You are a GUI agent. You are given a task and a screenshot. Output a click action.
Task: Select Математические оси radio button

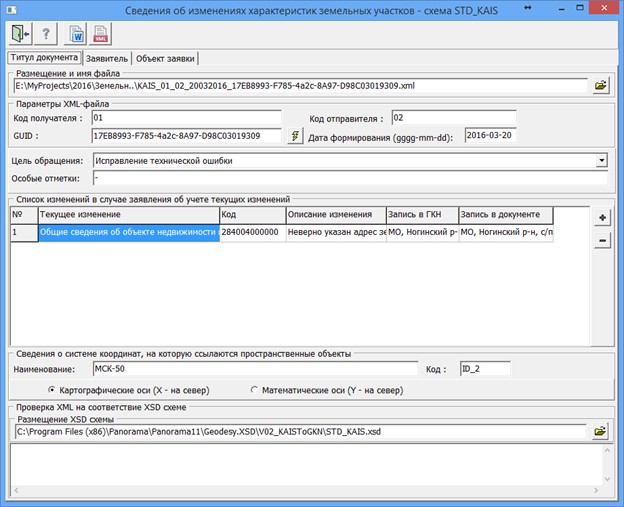coord(254,390)
